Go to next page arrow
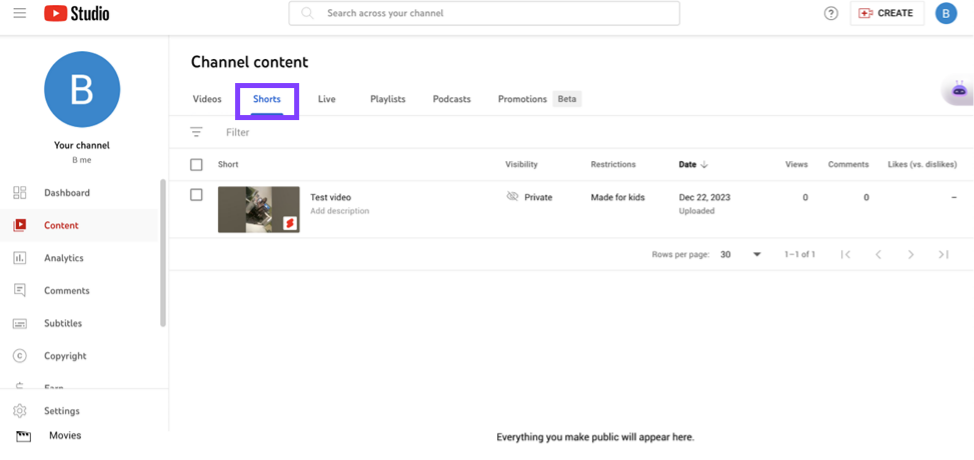974x460 pixels. pyautogui.click(x=910, y=255)
